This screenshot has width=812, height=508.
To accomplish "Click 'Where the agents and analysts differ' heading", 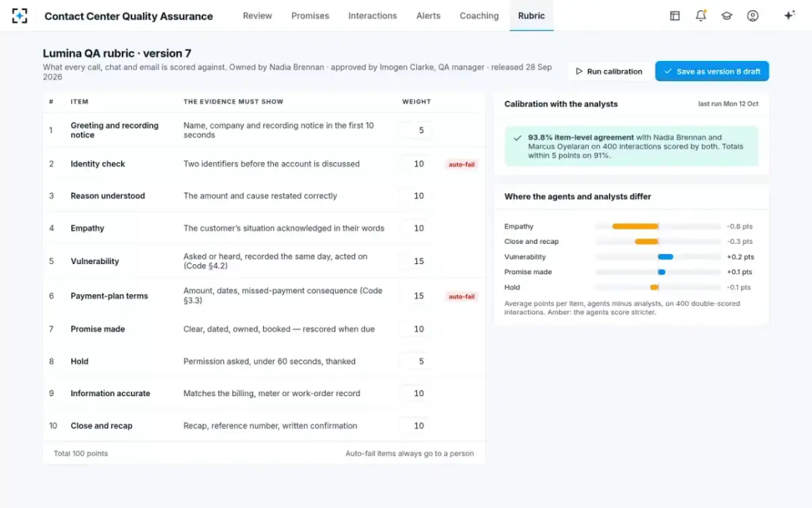I will pyautogui.click(x=578, y=196).
